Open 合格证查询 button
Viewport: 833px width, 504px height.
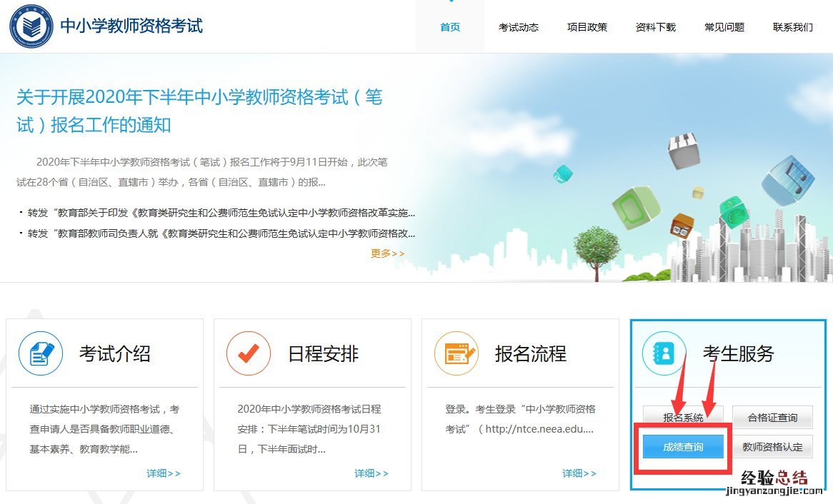click(x=772, y=418)
